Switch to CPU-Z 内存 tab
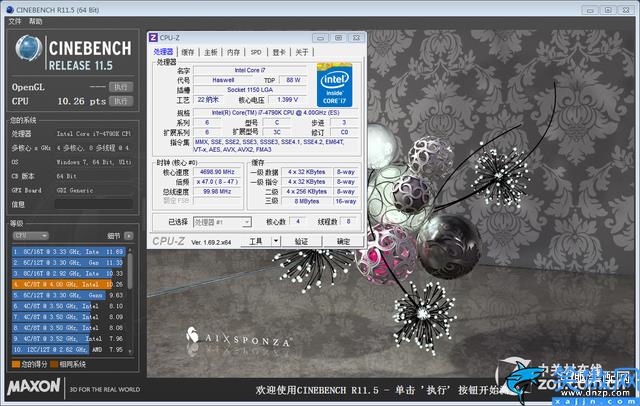The image size is (640, 406). point(233,52)
